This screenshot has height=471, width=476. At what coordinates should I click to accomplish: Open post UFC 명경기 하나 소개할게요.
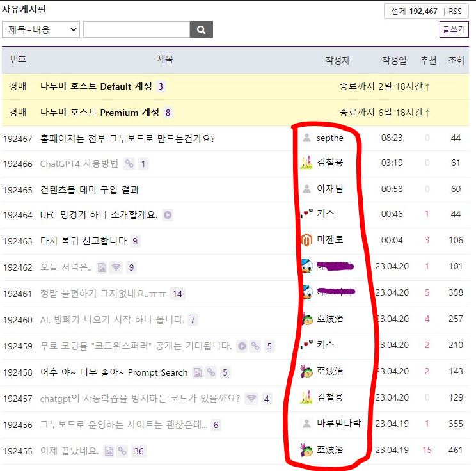tap(99, 214)
